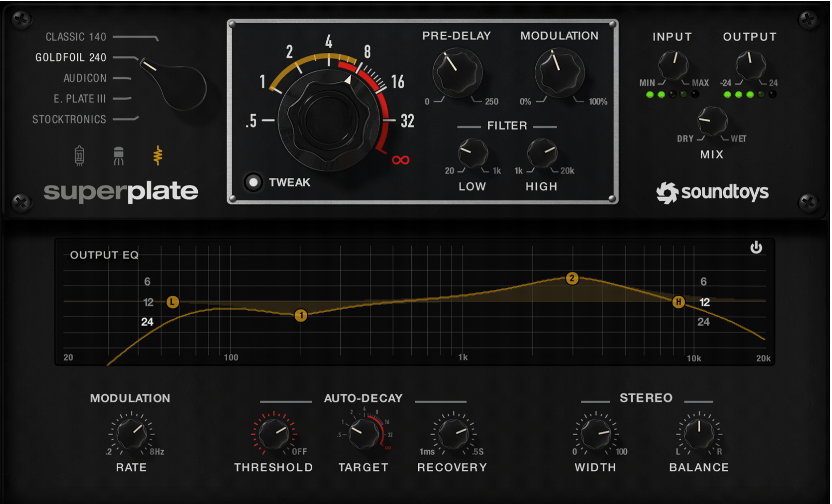
Task: Select left-side 12 dB slope value
Action: tap(148, 302)
